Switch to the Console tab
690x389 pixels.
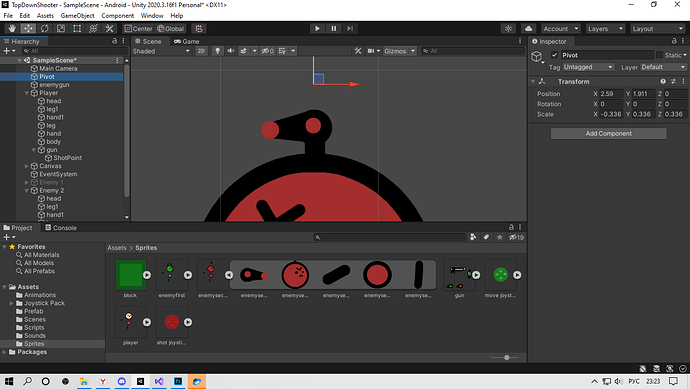pos(61,228)
